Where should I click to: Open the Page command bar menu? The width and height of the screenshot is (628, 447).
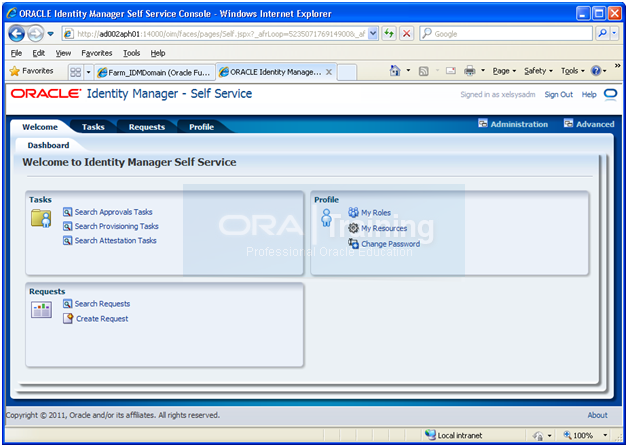(x=504, y=71)
